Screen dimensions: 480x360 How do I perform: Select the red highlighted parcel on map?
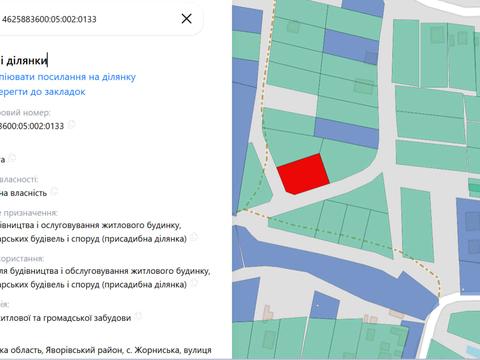pyautogui.click(x=303, y=175)
